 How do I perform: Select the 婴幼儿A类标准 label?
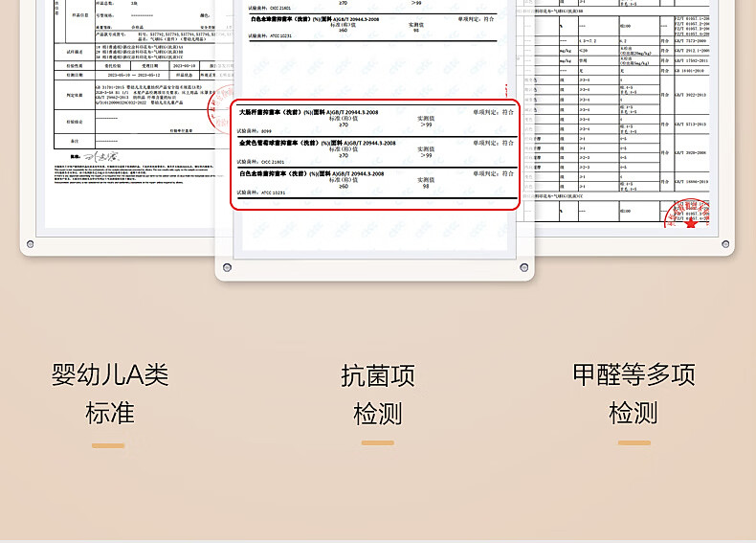110,394
